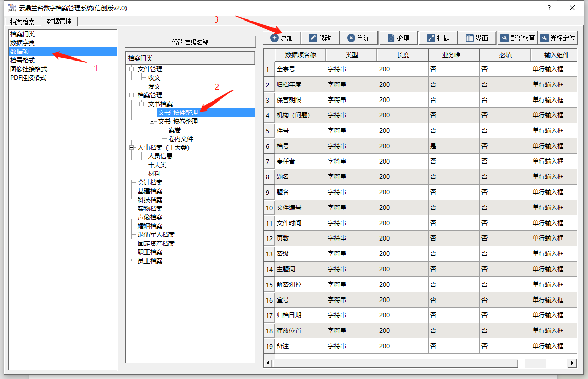Click the 添加 plus icon in toolbar

pyautogui.click(x=275, y=38)
